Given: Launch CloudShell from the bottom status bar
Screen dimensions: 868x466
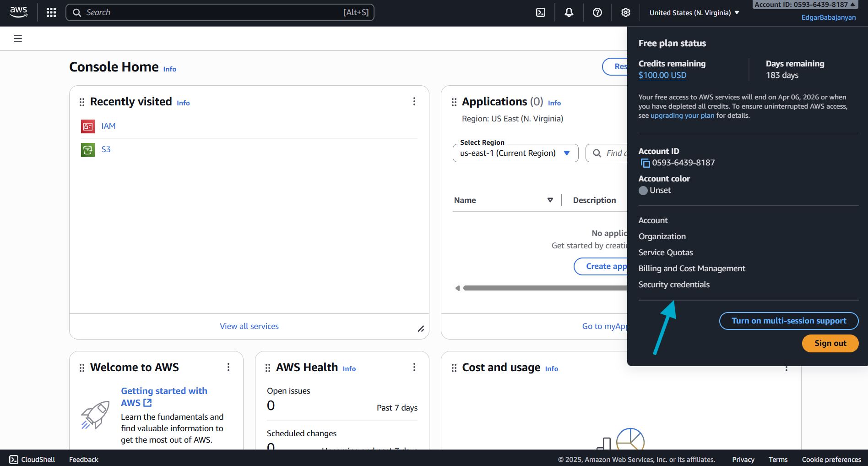Looking at the screenshot, I should [x=32, y=459].
